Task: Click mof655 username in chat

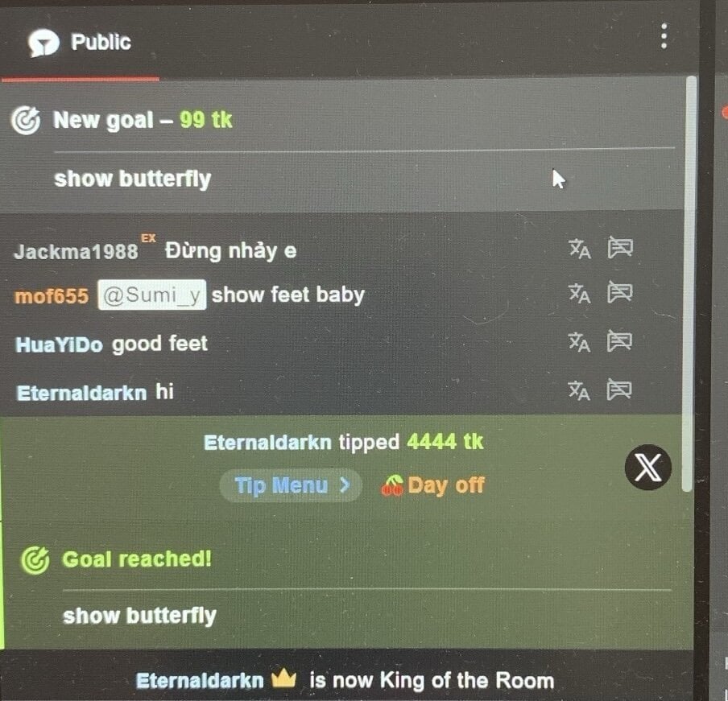Action: [52, 296]
